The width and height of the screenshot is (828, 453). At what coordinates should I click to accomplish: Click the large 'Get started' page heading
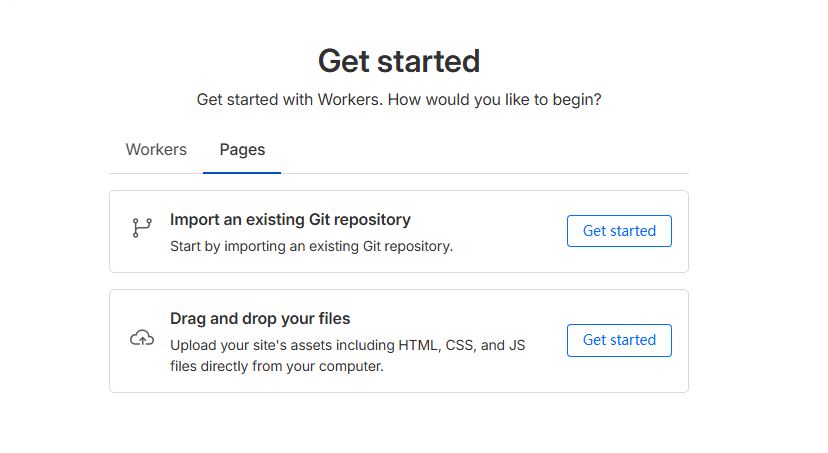tap(399, 61)
